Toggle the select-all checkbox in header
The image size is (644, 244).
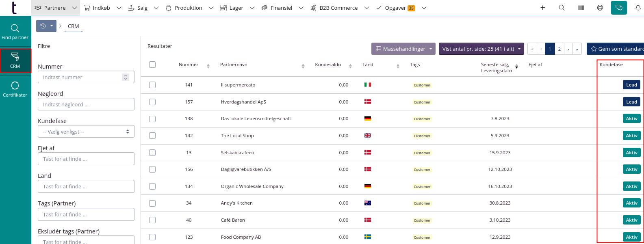152,65
